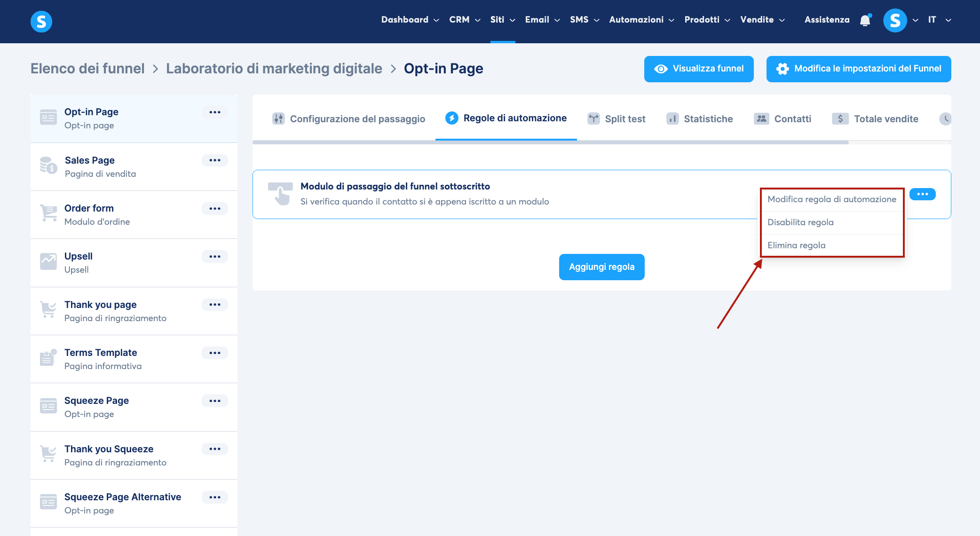This screenshot has width=980, height=536.
Task: Click the Visualizza funnel button
Action: click(699, 69)
